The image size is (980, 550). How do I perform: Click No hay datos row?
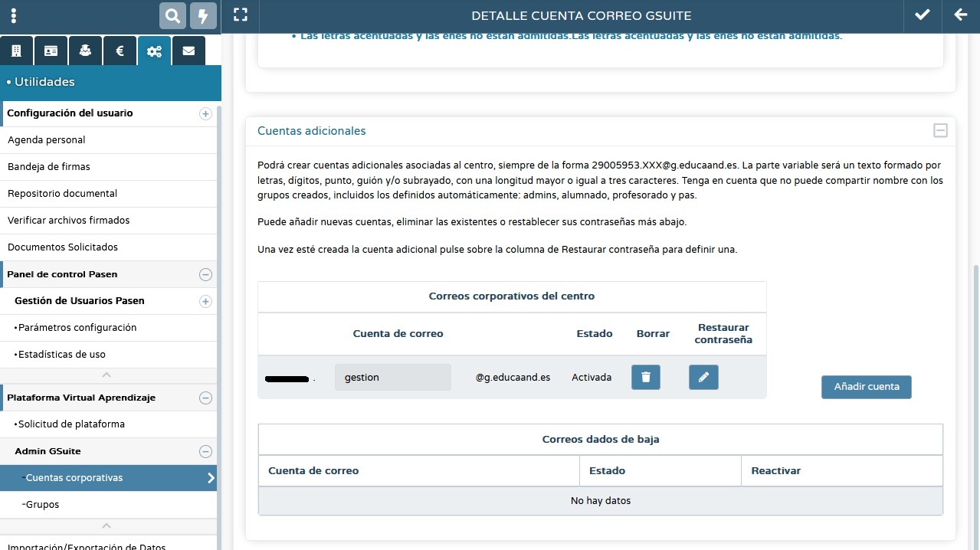click(601, 501)
